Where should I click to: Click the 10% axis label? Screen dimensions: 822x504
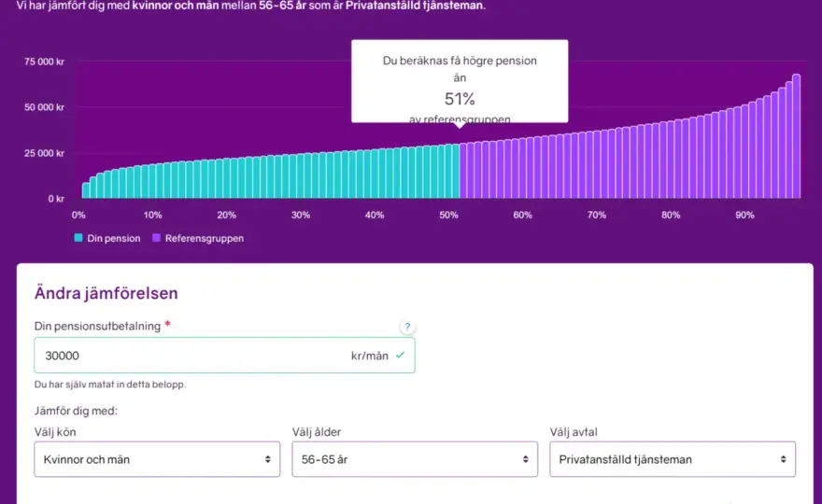click(x=152, y=215)
